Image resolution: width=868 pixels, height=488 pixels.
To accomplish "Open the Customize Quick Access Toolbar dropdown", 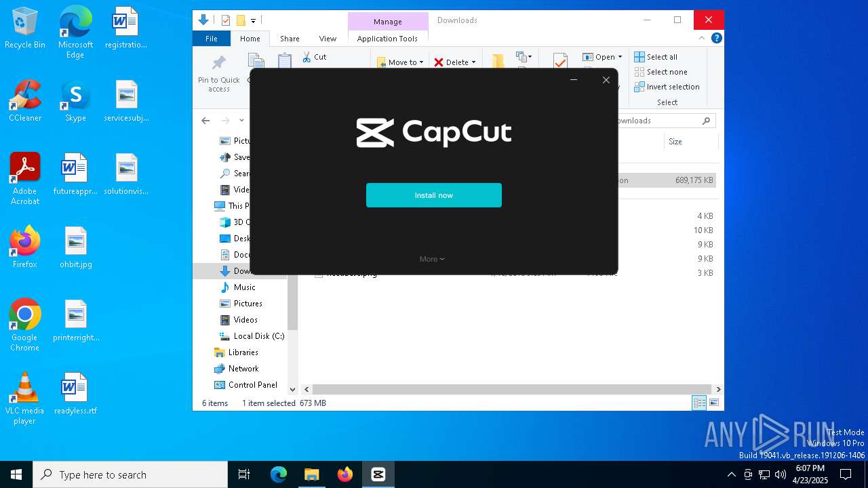I will (x=253, y=21).
